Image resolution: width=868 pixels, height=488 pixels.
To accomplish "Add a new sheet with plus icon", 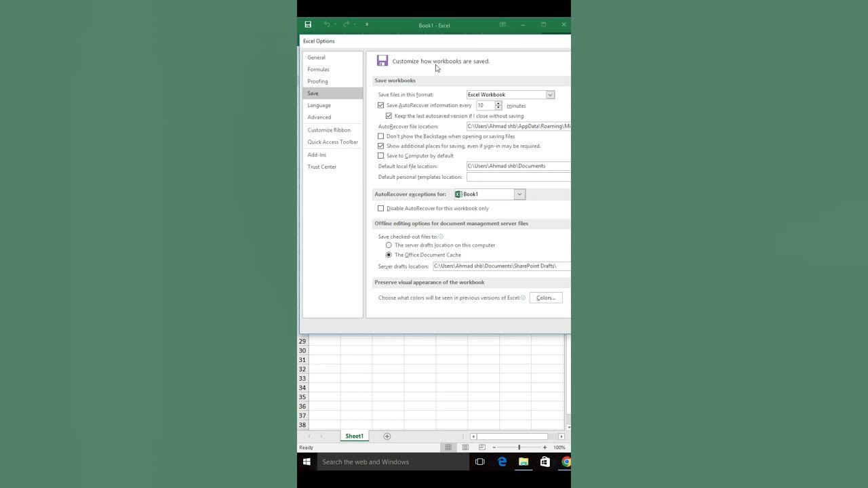I will coord(387,436).
